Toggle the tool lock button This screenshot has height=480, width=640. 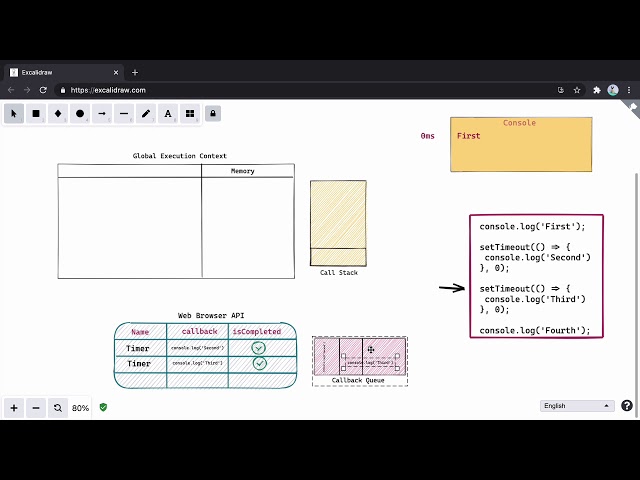(213, 113)
